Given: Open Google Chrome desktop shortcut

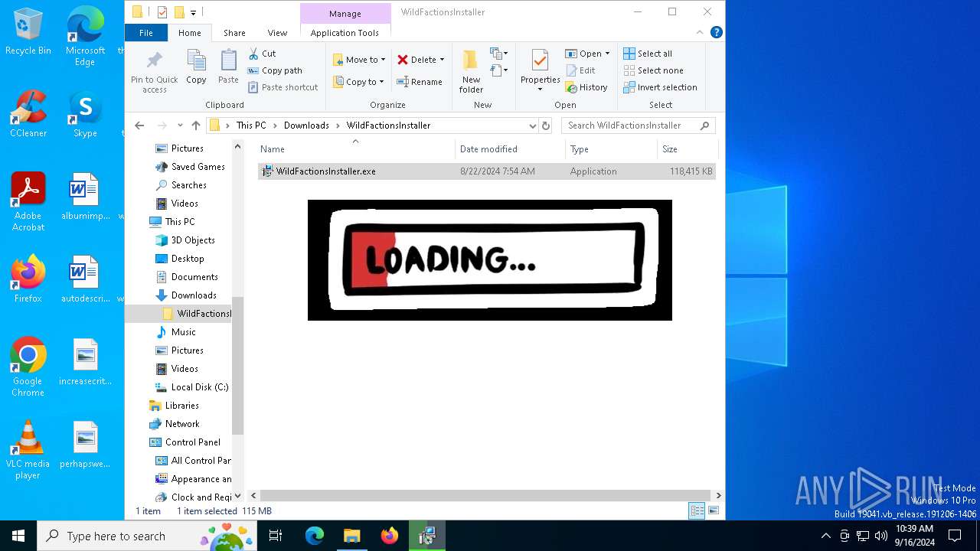Looking at the screenshot, I should [28, 367].
